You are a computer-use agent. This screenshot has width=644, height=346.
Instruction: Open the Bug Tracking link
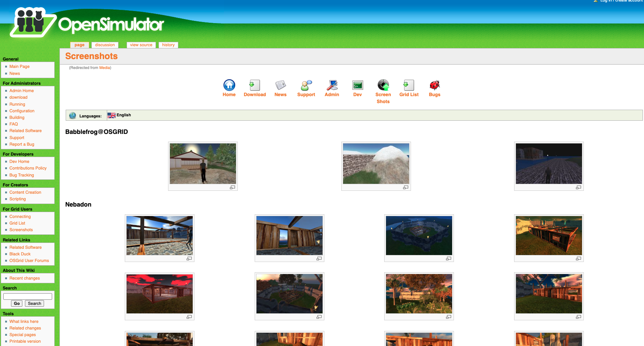click(x=22, y=175)
